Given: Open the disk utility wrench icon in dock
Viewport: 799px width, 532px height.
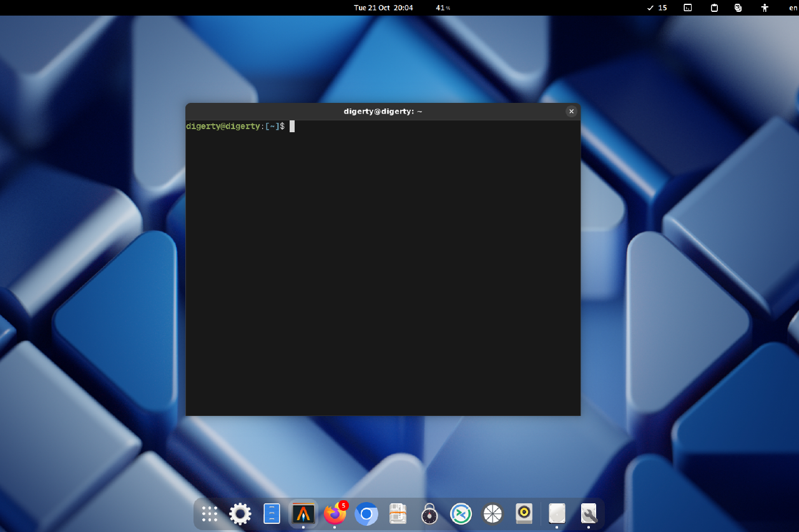Looking at the screenshot, I should (589, 514).
